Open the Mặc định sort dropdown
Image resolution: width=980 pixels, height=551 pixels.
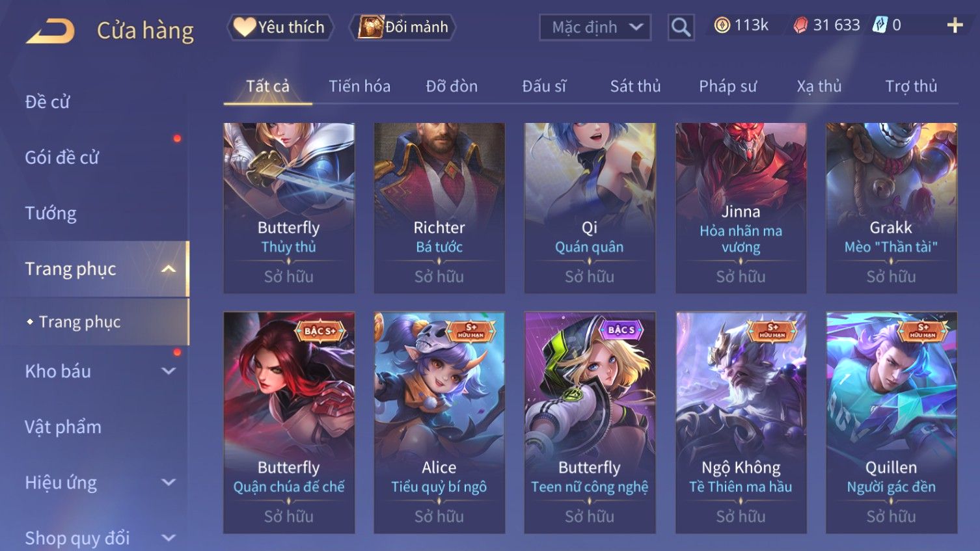pyautogui.click(x=595, y=27)
